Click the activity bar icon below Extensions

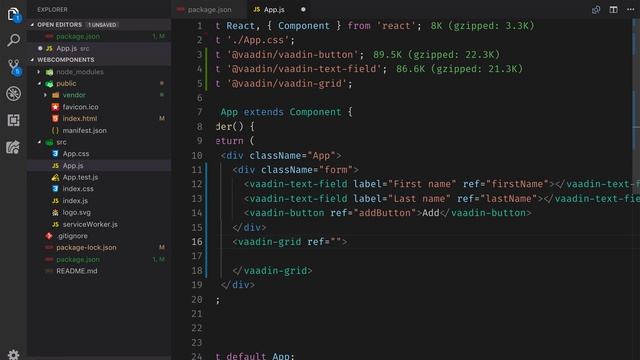tap(13, 147)
